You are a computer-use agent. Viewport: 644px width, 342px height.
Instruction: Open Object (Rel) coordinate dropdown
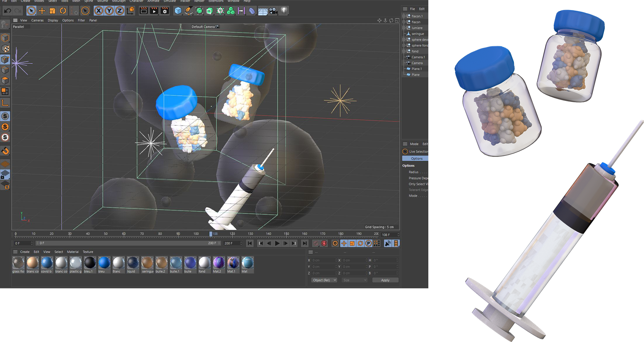[324, 280]
